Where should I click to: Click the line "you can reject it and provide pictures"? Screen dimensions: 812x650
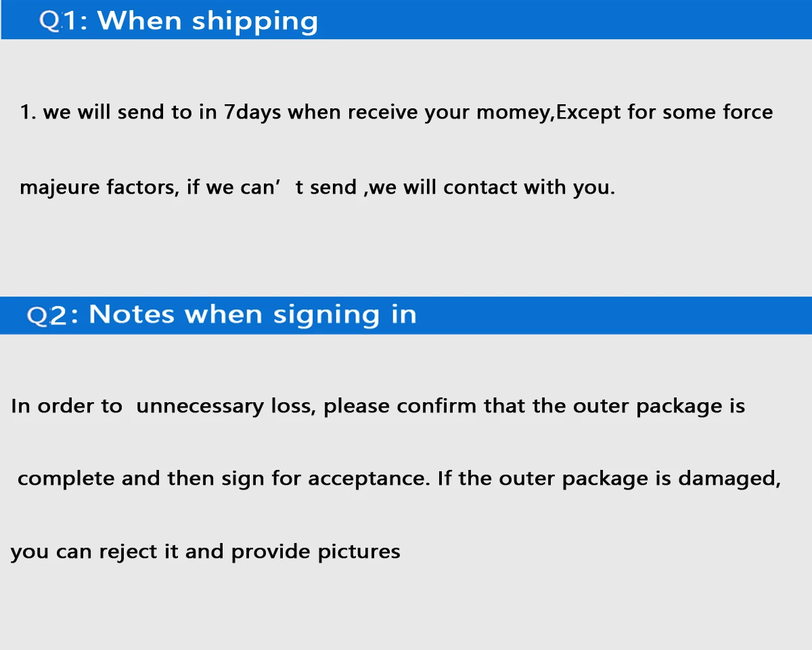tap(206, 552)
